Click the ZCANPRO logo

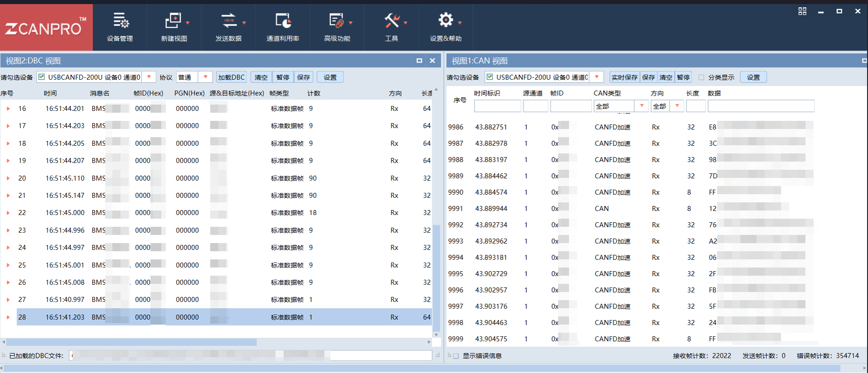(46, 28)
